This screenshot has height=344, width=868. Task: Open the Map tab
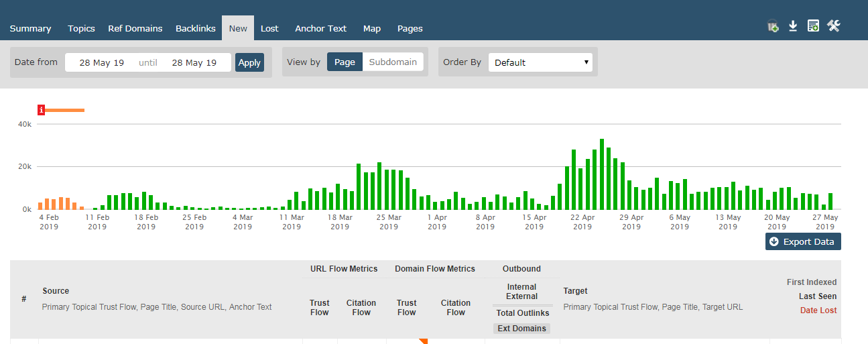point(372,28)
